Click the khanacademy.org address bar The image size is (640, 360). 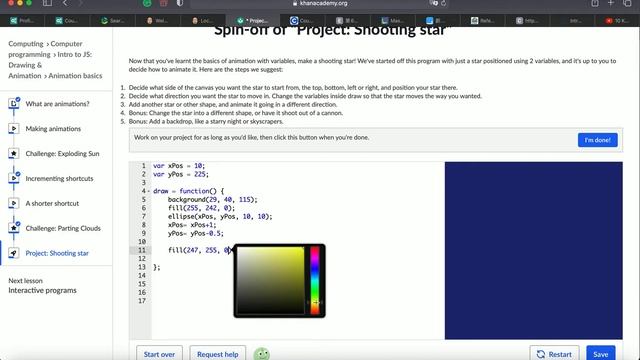(320, 3)
